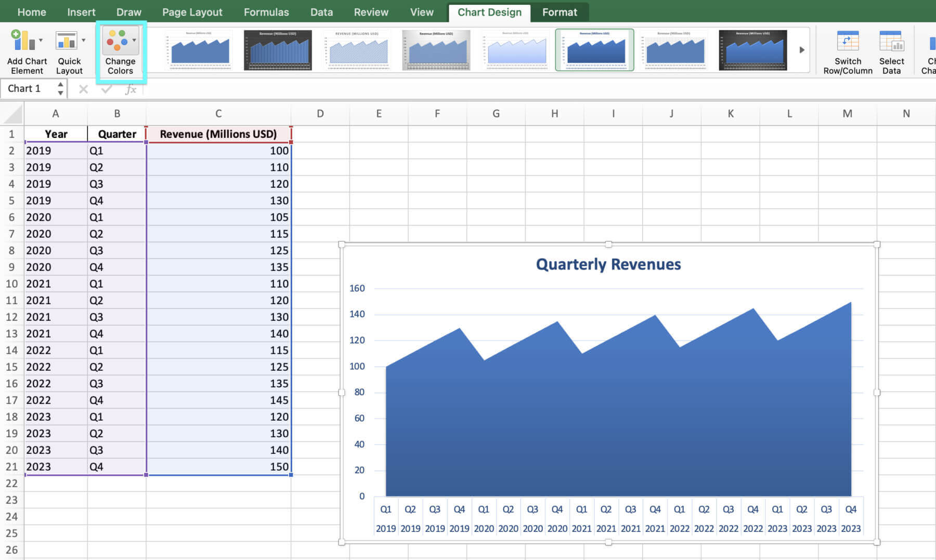This screenshot has height=560, width=936.
Task: Select row 22 header
Action: [x=11, y=484]
